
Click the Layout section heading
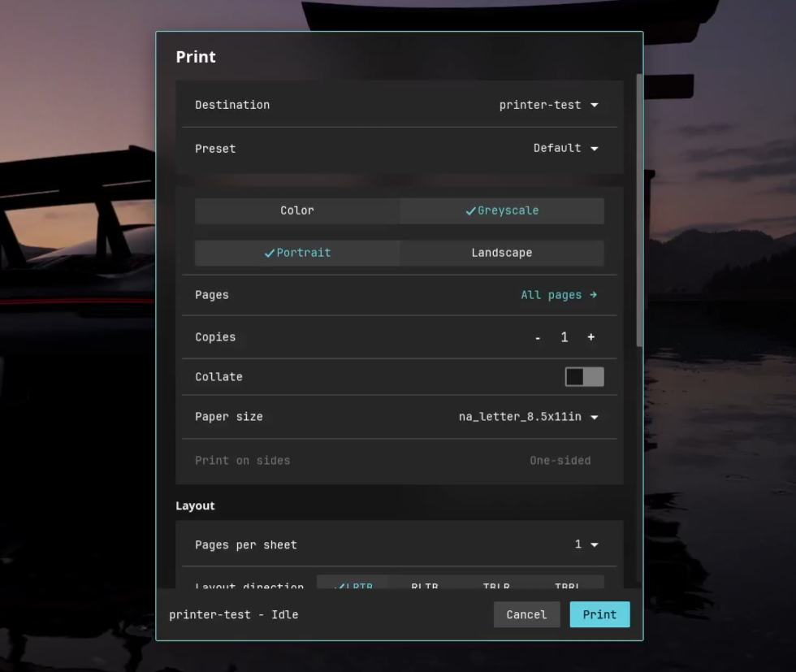pyautogui.click(x=195, y=506)
